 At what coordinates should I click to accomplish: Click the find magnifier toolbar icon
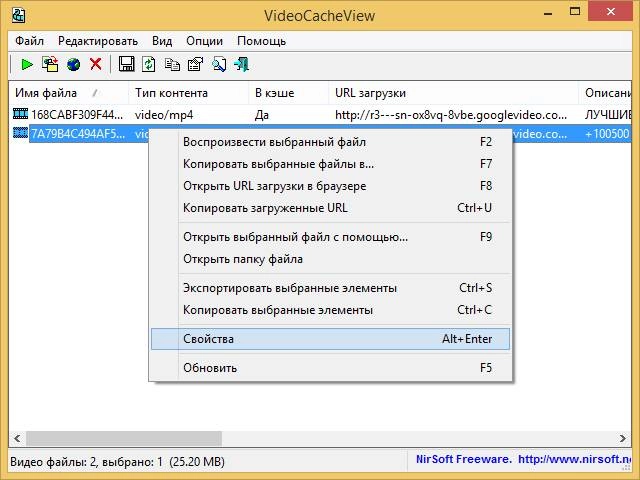tap(219, 64)
